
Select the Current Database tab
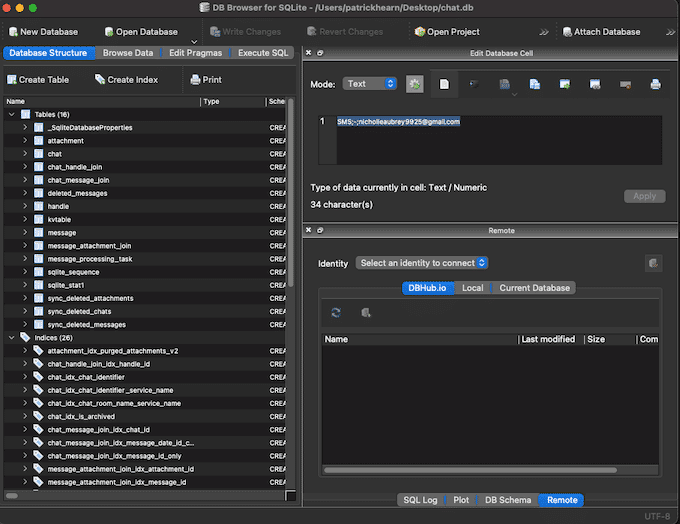click(534, 288)
